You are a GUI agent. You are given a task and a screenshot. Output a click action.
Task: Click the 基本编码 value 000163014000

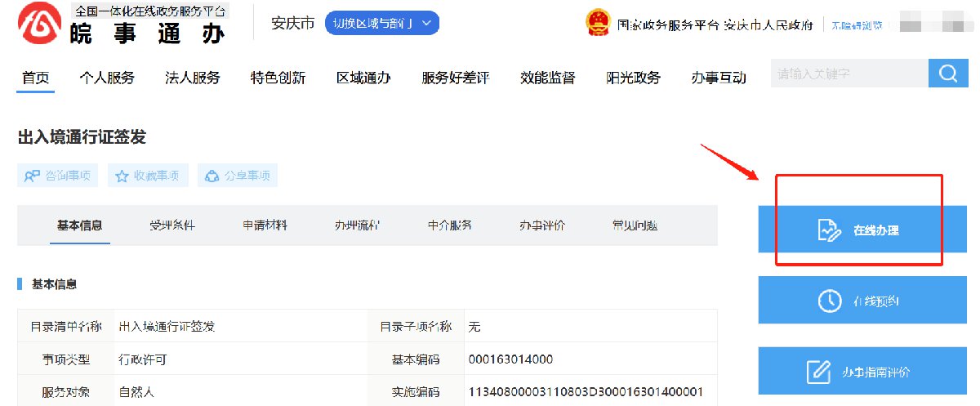(511, 359)
